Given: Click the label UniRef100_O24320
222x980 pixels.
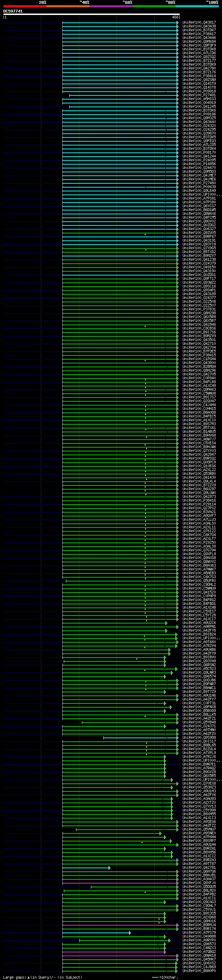Looking at the screenshot, I should coord(199,125).
